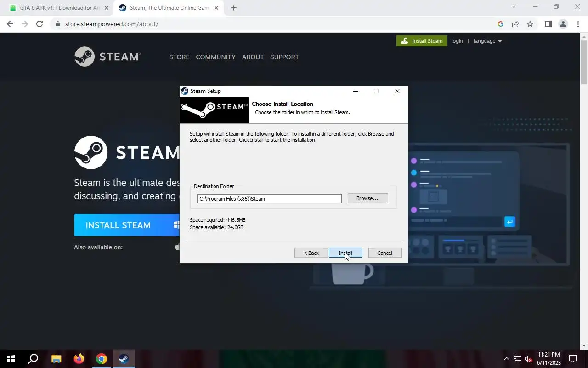Close the GTA 6 APK tab

(x=107, y=8)
